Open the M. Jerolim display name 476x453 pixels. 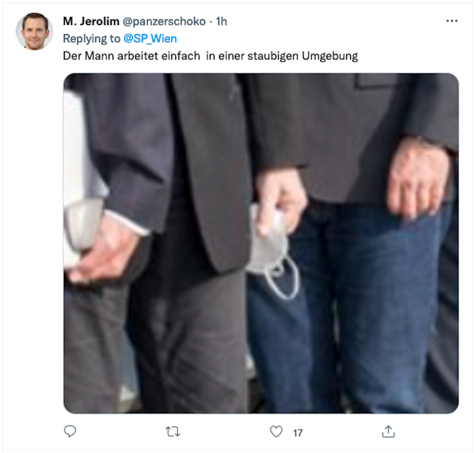tap(91, 21)
